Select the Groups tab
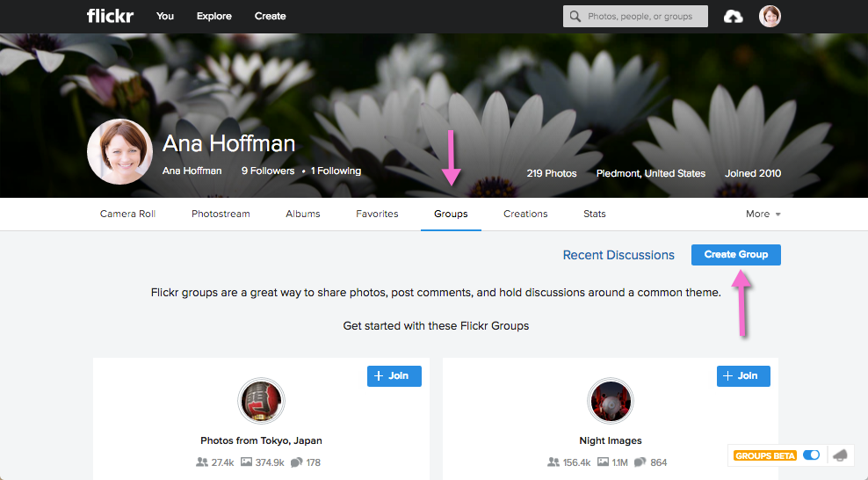The width and height of the screenshot is (868, 480). [451, 214]
